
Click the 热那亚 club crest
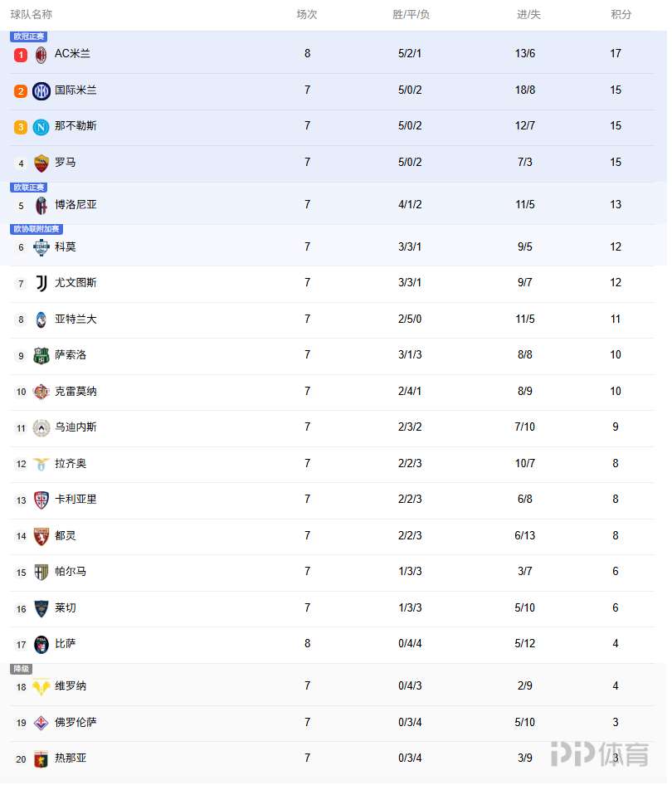point(41,758)
